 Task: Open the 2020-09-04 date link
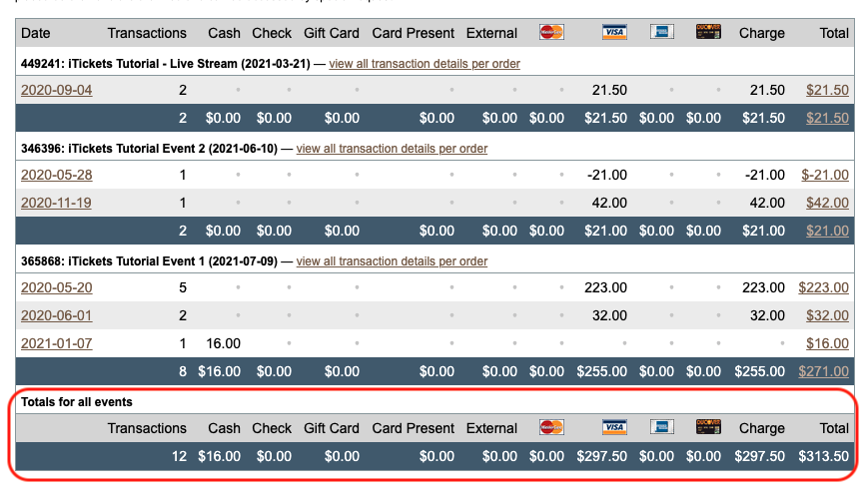[57, 90]
